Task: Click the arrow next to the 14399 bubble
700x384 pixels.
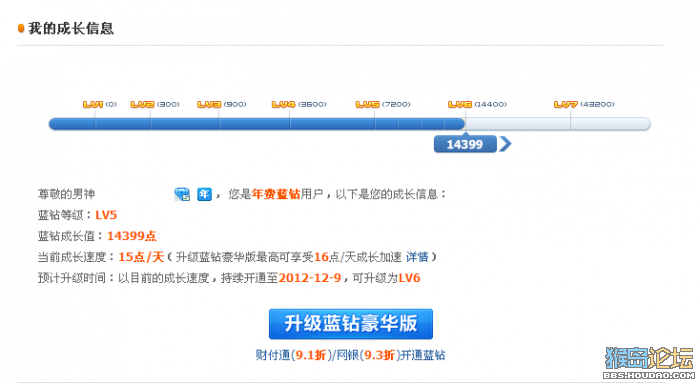Action: click(505, 144)
